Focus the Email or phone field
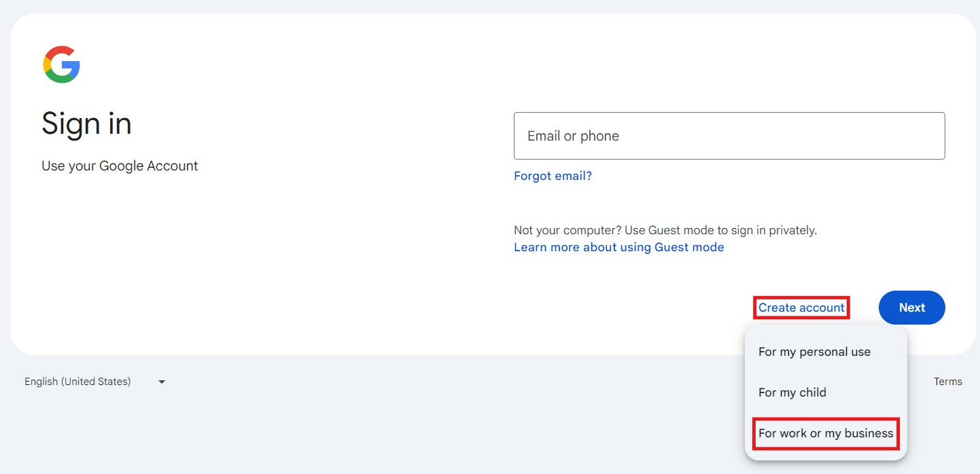The width and height of the screenshot is (980, 474). point(729,136)
